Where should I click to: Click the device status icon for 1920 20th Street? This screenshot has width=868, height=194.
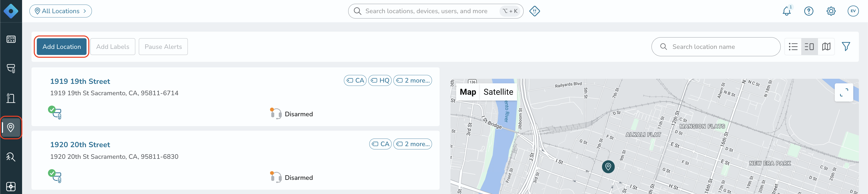click(x=55, y=176)
